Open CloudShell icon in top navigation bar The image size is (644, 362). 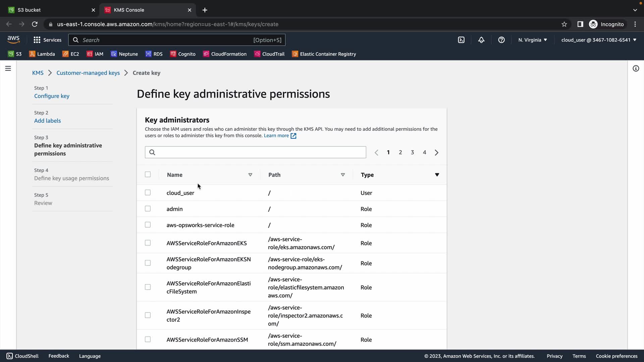pos(461,40)
